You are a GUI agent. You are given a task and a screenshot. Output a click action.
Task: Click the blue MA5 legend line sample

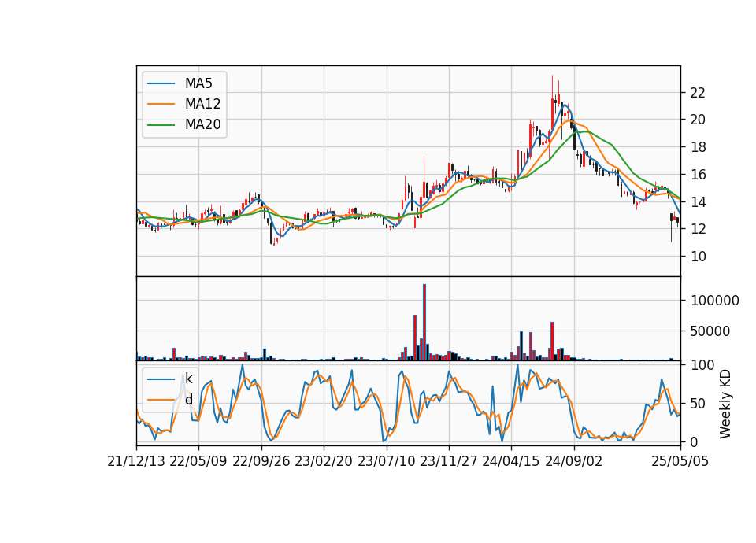click(x=161, y=83)
